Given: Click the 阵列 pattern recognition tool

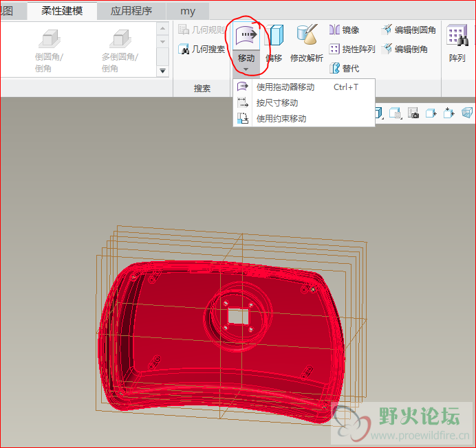Looking at the screenshot, I should pos(457,44).
